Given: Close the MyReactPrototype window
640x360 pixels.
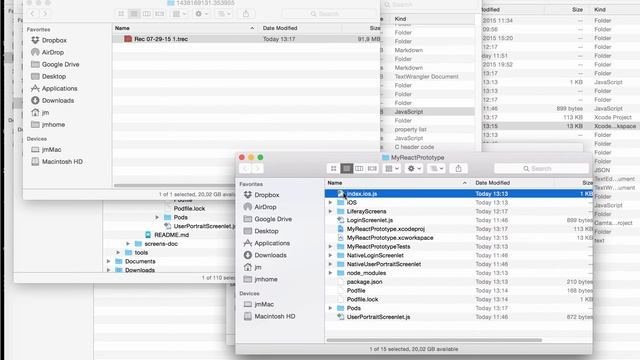Looking at the screenshot, I should 242,158.
